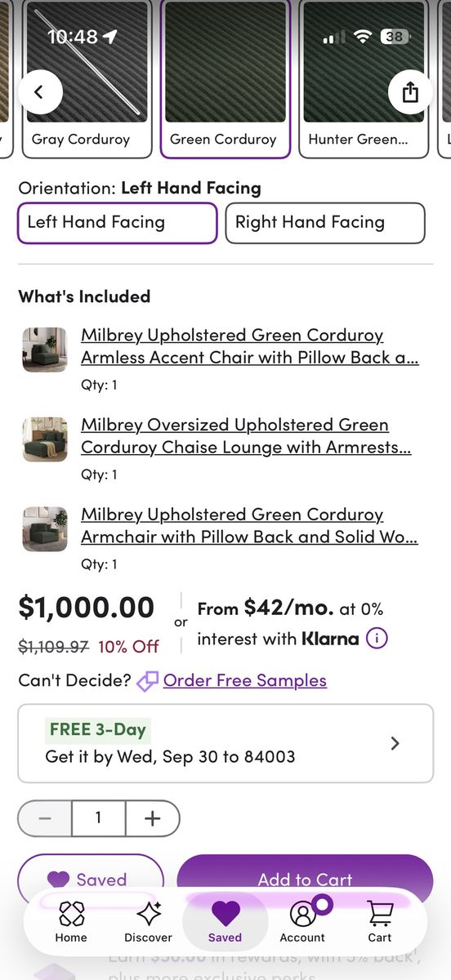Increase quantity with plus button

(153, 819)
